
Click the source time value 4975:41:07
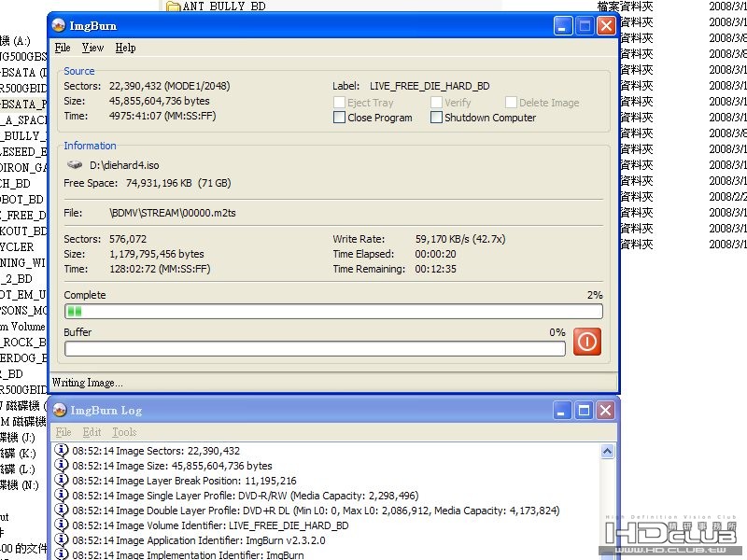click(135, 116)
